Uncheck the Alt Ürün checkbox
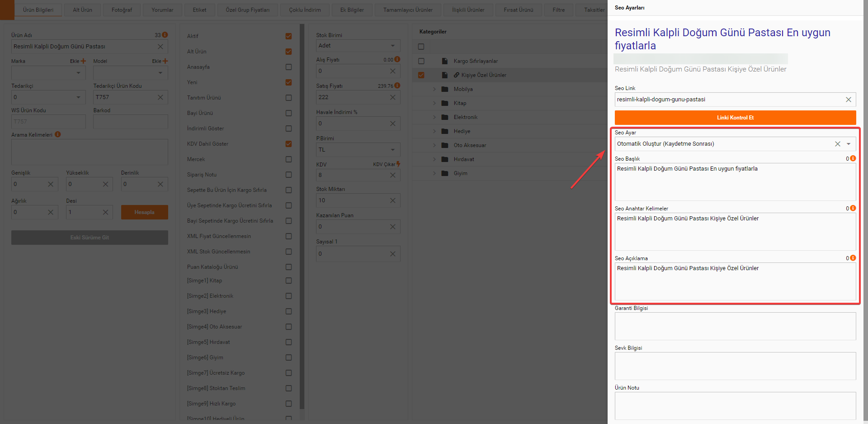Viewport: 868px width, 424px height. [288, 52]
